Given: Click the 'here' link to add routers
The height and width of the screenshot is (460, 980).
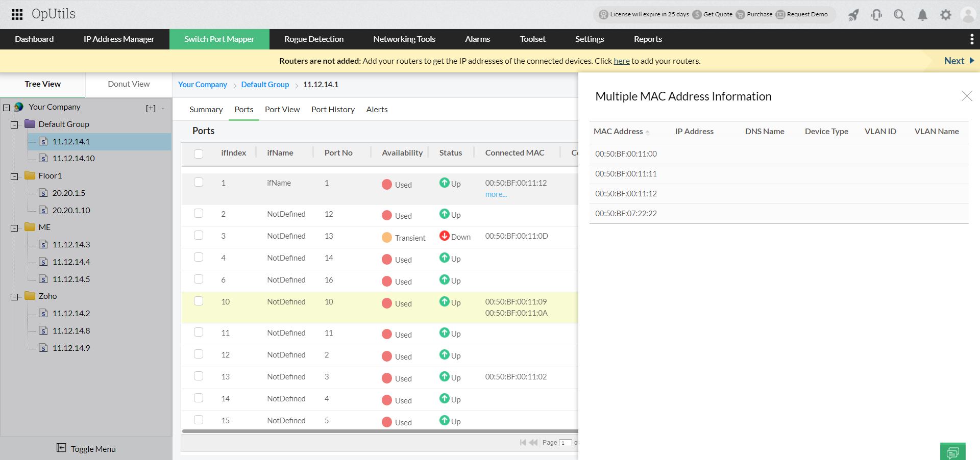Looking at the screenshot, I should pyautogui.click(x=621, y=61).
